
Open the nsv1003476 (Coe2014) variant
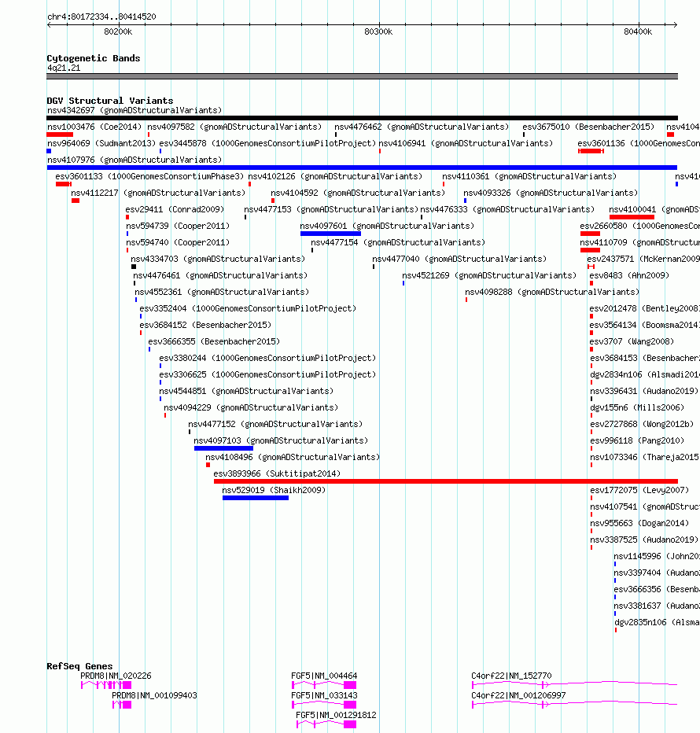tap(94, 127)
